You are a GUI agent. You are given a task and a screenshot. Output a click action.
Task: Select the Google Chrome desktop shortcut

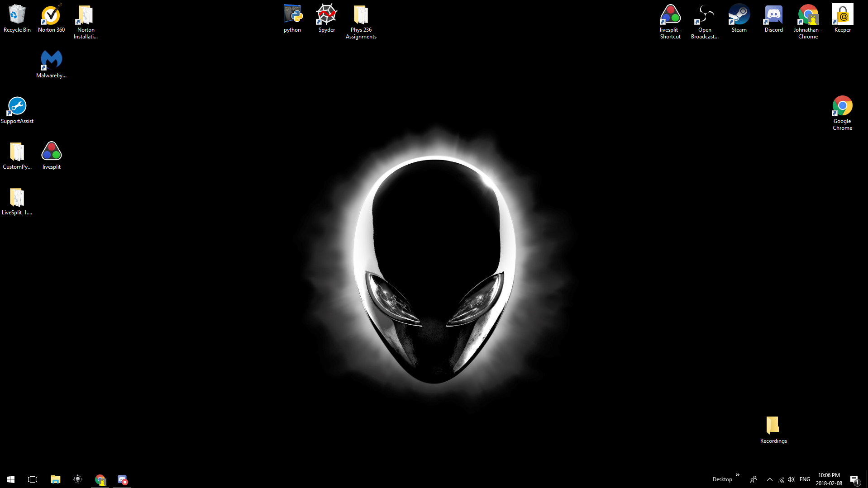click(x=842, y=113)
